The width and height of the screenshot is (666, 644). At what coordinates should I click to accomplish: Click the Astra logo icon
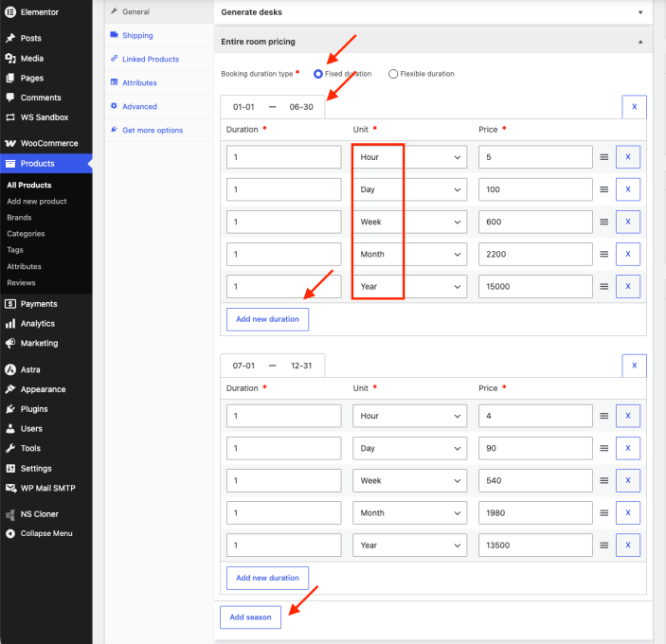(x=10, y=369)
